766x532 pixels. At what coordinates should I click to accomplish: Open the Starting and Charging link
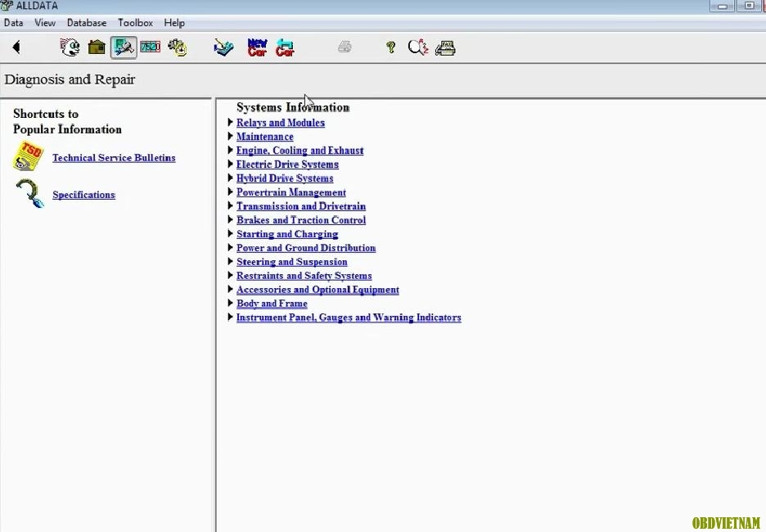287,234
